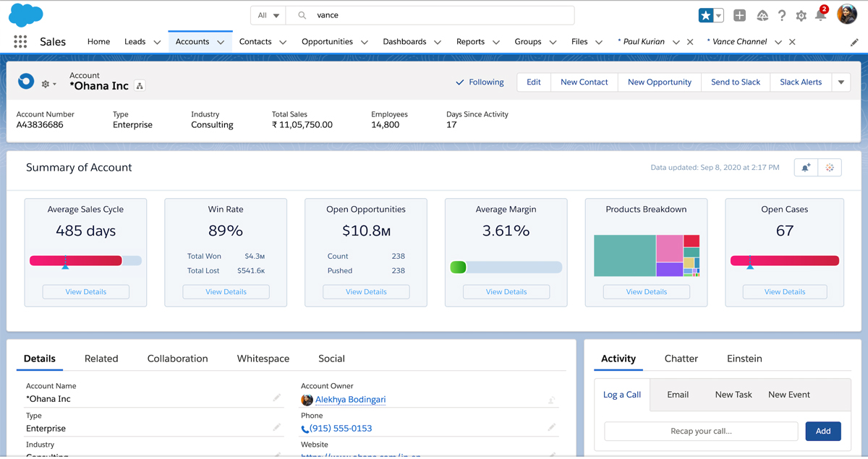Click the New Opportunity button
The width and height of the screenshot is (868, 459).
[x=659, y=82]
